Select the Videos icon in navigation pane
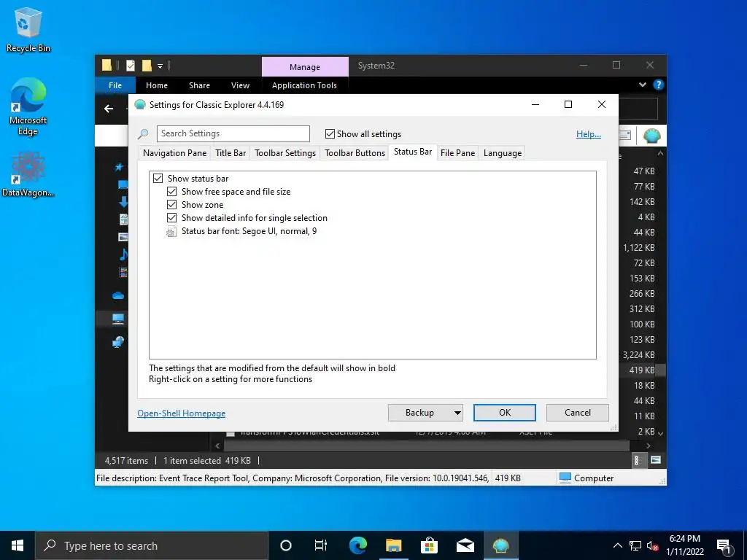 pos(123,272)
